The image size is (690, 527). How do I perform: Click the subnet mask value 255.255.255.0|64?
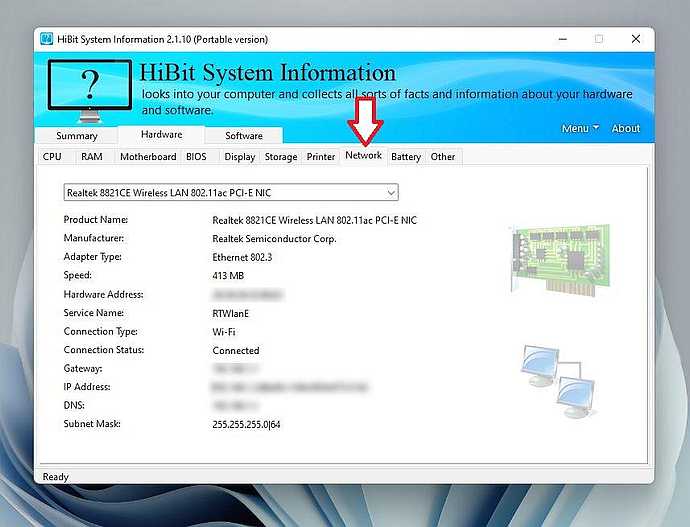[246, 425]
